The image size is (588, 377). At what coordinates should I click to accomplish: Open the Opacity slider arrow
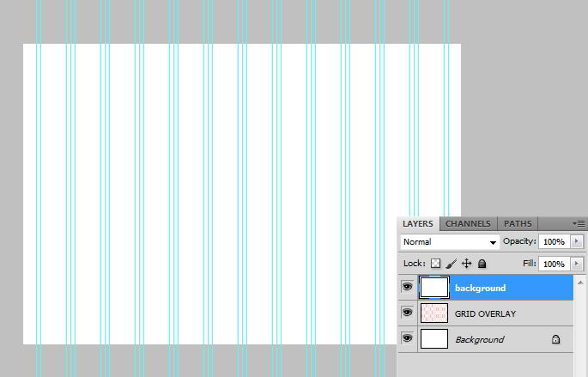click(x=577, y=241)
